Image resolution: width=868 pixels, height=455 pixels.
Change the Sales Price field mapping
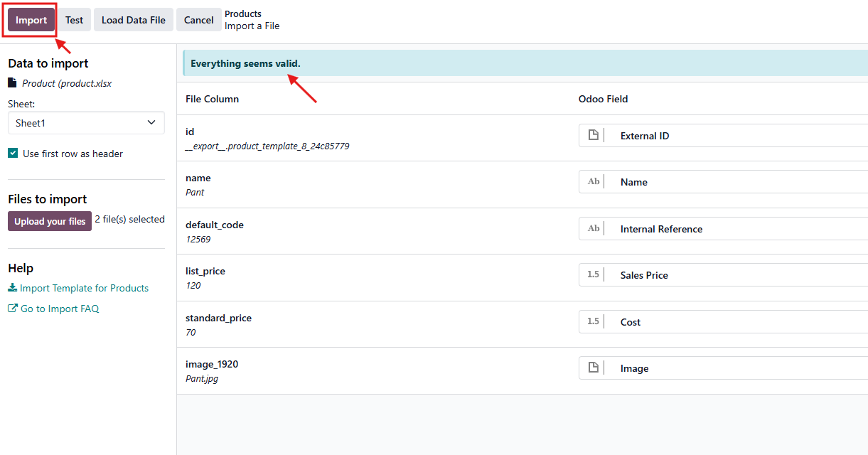tap(732, 275)
